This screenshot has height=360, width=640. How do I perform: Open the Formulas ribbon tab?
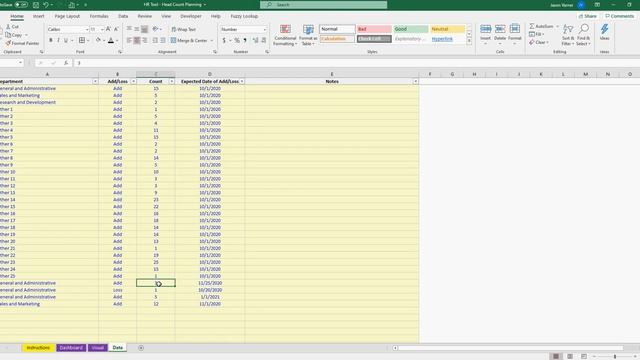tap(99, 16)
